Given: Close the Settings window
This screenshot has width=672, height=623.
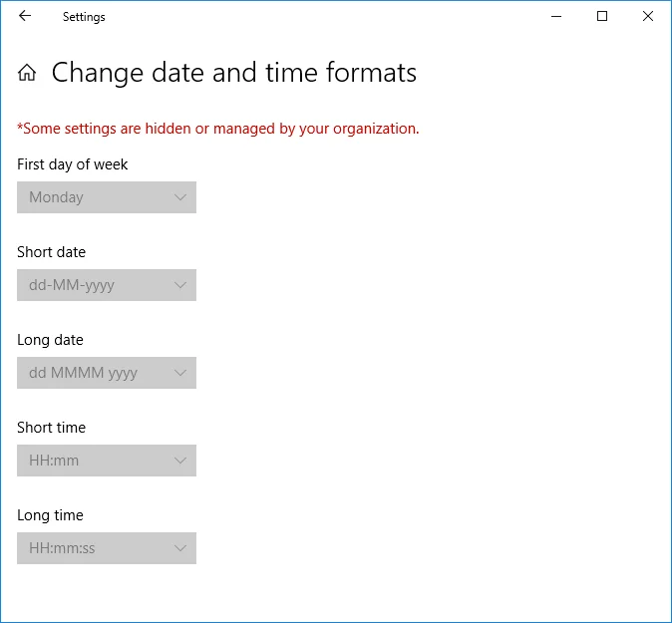Looking at the screenshot, I should [648, 16].
